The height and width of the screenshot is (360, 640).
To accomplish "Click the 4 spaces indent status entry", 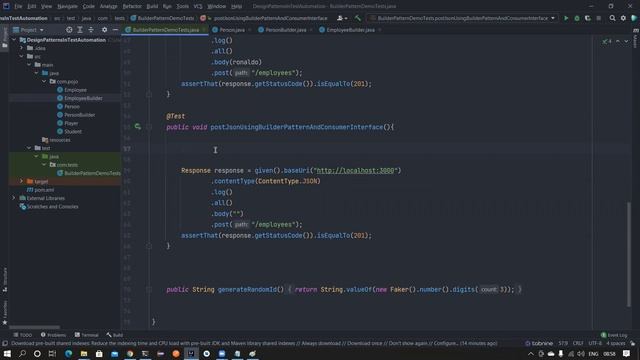I will pyautogui.click(x=616, y=343).
